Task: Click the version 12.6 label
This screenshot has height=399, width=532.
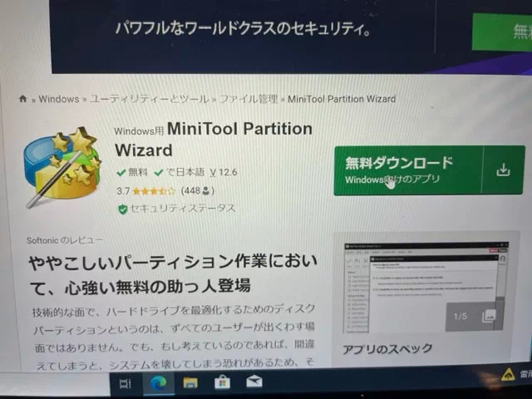Action: click(x=224, y=173)
